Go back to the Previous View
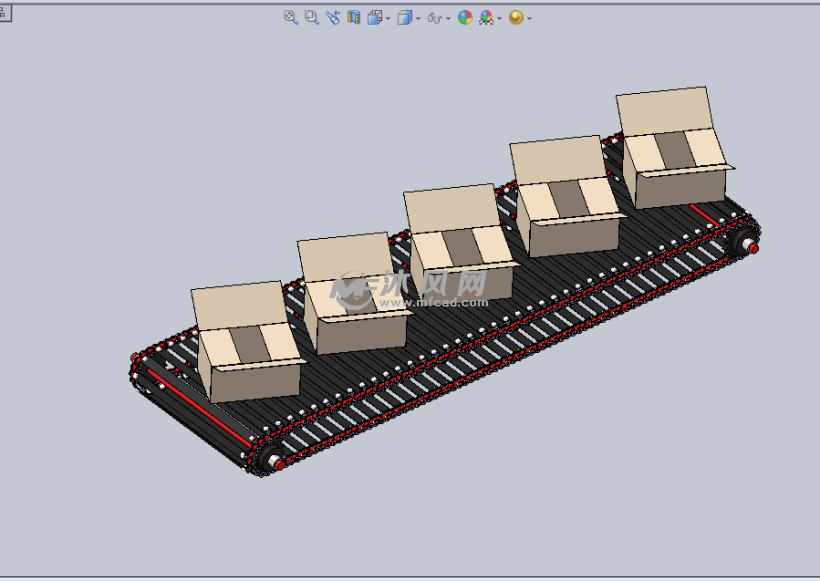 click(x=333, y=18)
